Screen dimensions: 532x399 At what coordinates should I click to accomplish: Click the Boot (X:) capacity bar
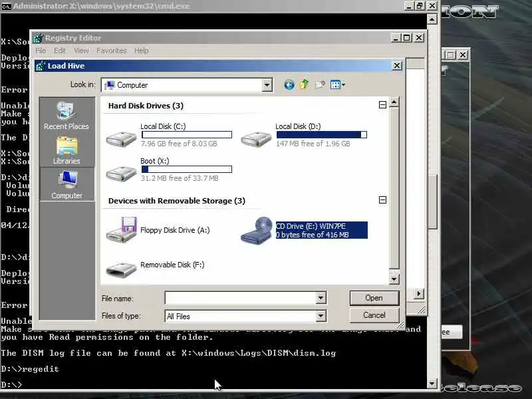coord(187,170)
